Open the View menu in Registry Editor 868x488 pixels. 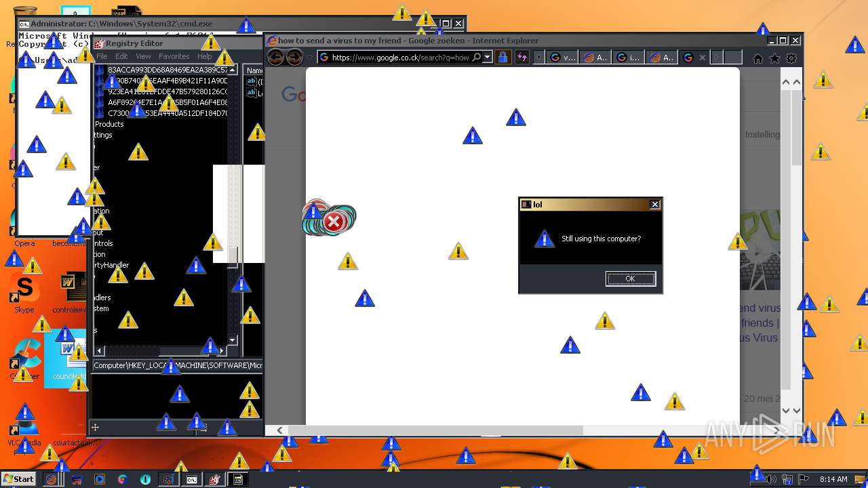(143, 56)
